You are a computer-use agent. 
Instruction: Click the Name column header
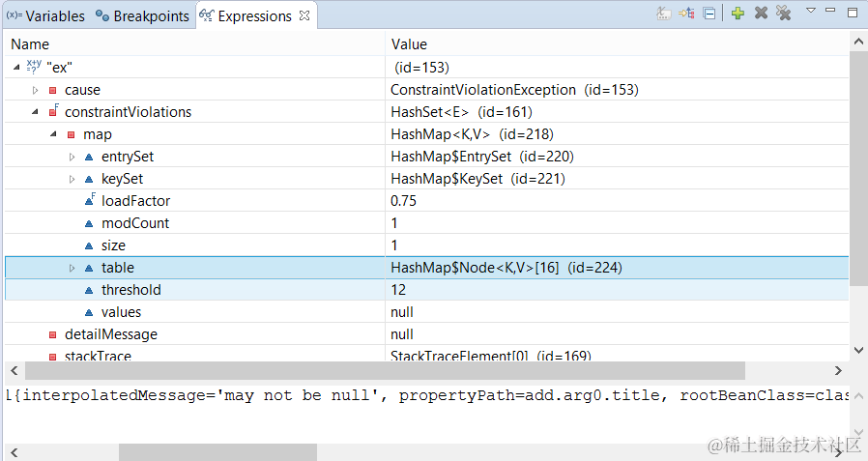point(195,44)
